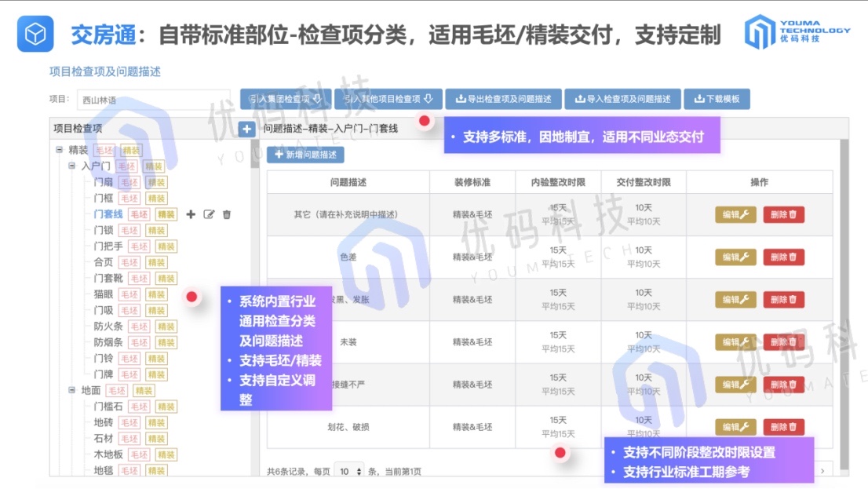Toggle the 毛坯 tag on 门锁
The width and height of the screenshot is (868, 489).
[139, 231]
